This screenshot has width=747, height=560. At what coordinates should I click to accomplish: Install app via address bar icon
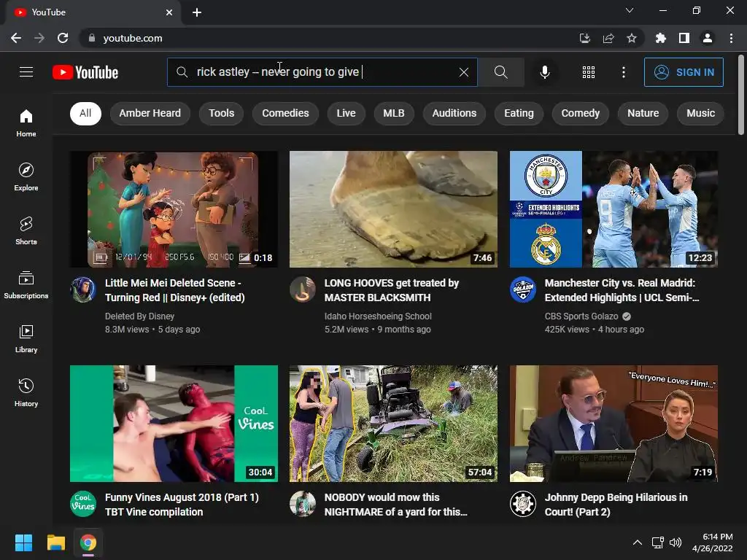[x=584, y=38]
